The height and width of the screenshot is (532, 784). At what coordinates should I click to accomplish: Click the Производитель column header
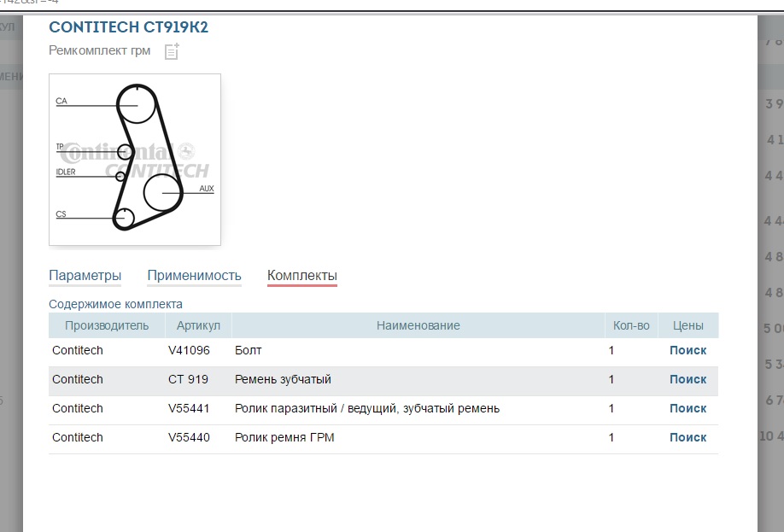tap(107, 325)
